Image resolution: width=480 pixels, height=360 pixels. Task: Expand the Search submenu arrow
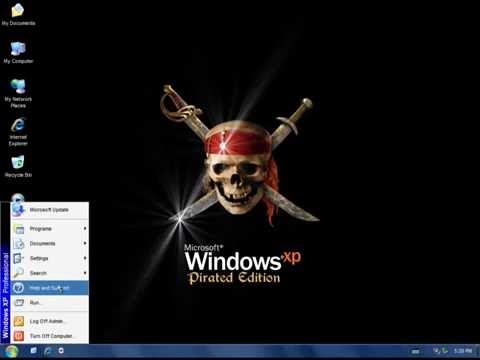pos(85,273)
